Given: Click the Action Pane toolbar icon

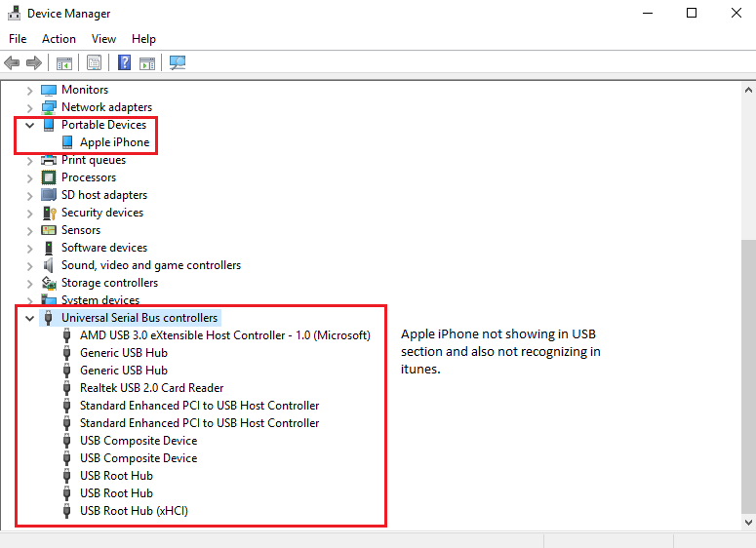Looking at the screenshot, I should pyautogui.click(x=147, y=62).
